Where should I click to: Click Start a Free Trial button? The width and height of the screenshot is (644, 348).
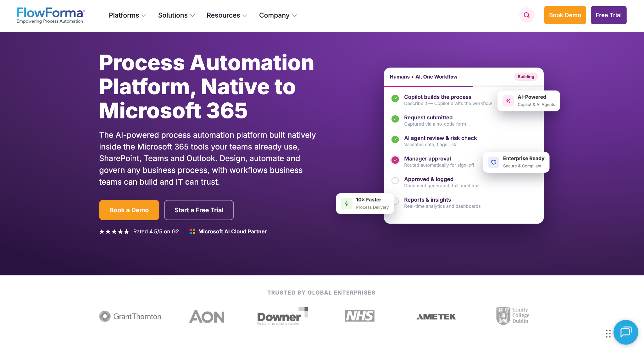(x=199, y=210)
